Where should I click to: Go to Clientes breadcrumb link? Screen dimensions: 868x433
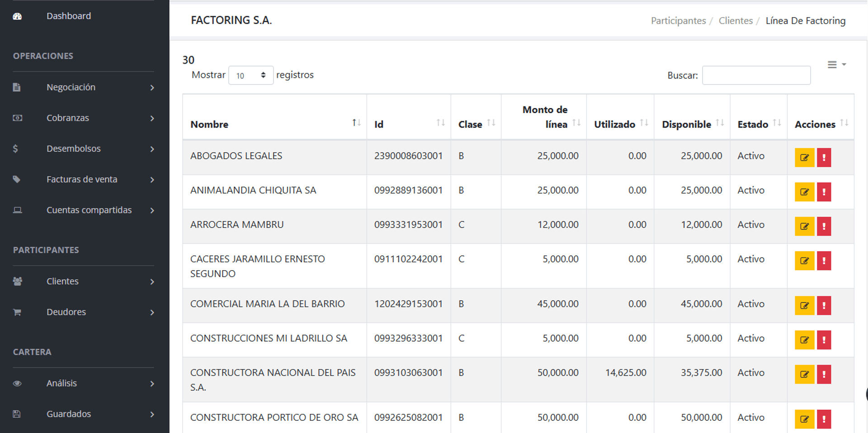[736, 21]
